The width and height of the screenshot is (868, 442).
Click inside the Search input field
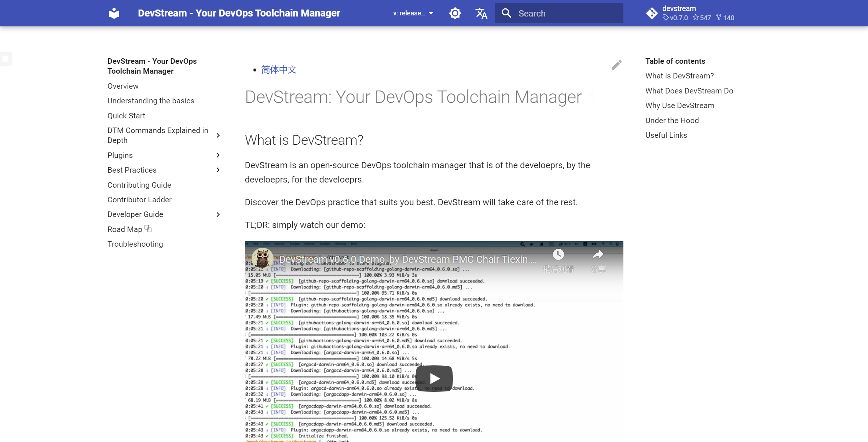tap(561, 13)
